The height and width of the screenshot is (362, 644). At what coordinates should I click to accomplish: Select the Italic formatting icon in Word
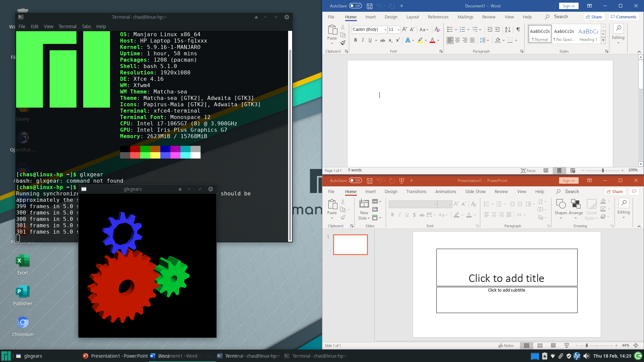[363, 40]
